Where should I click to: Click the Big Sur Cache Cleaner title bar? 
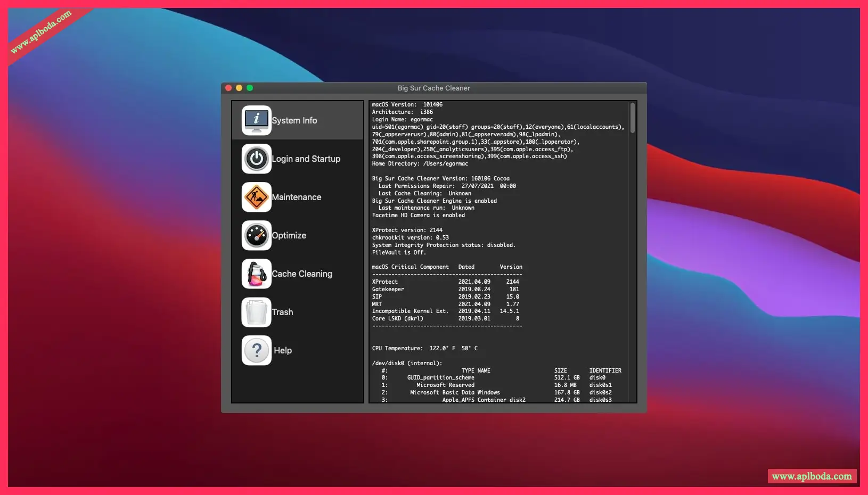(x=433, y=88)
